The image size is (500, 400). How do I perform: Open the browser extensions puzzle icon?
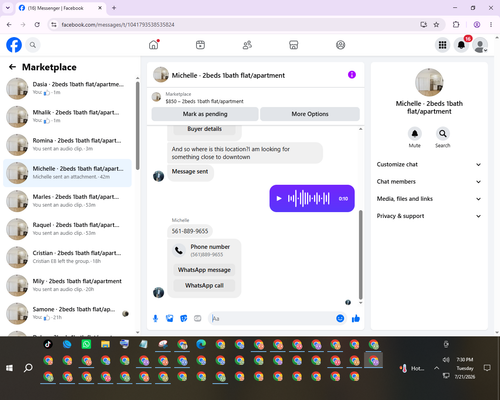click(x=456, y=24)
